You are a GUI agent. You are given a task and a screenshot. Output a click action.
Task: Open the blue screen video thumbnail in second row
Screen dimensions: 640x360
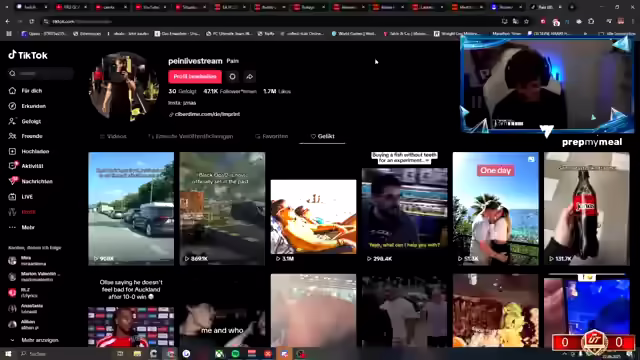(587, 311)
